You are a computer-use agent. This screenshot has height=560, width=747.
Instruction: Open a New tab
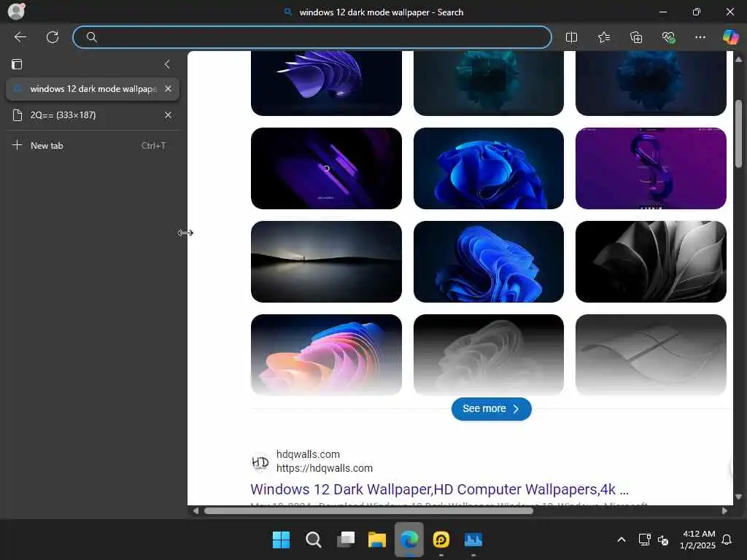point(93,146)
